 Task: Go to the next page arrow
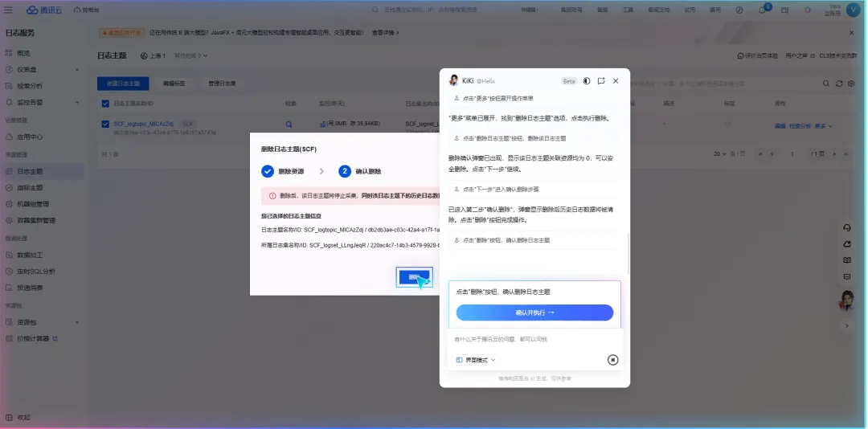point(835,154)
